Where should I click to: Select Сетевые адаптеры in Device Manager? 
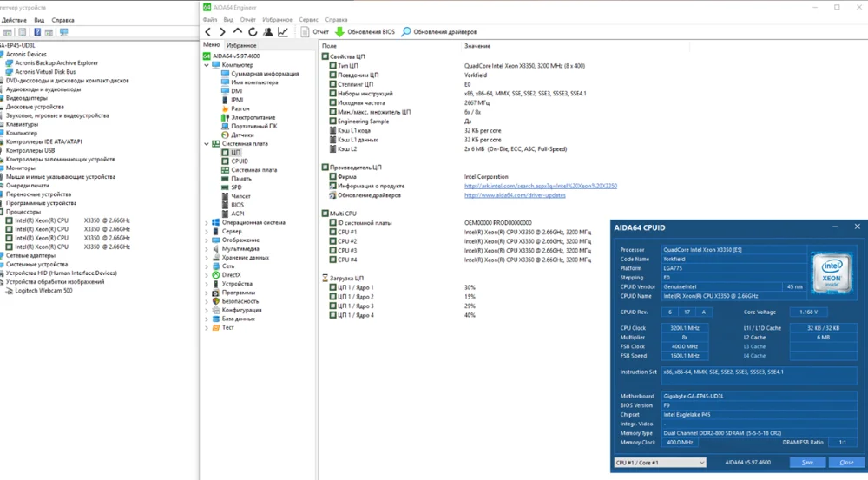click(x=30, y=256)
